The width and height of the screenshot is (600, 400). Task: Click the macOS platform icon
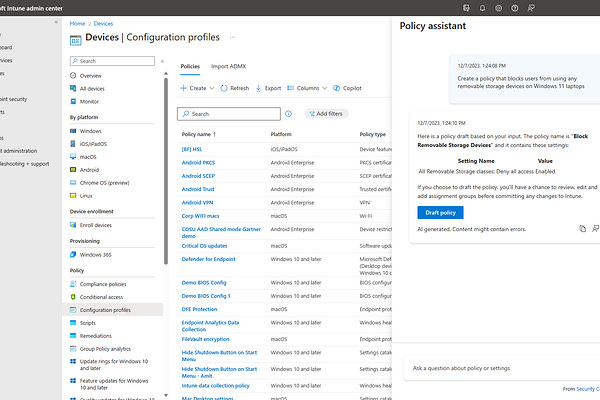point(73,157)
